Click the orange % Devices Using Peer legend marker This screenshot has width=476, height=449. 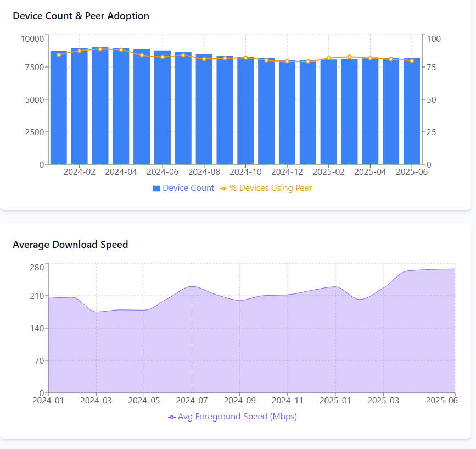[x=223, y=189]
